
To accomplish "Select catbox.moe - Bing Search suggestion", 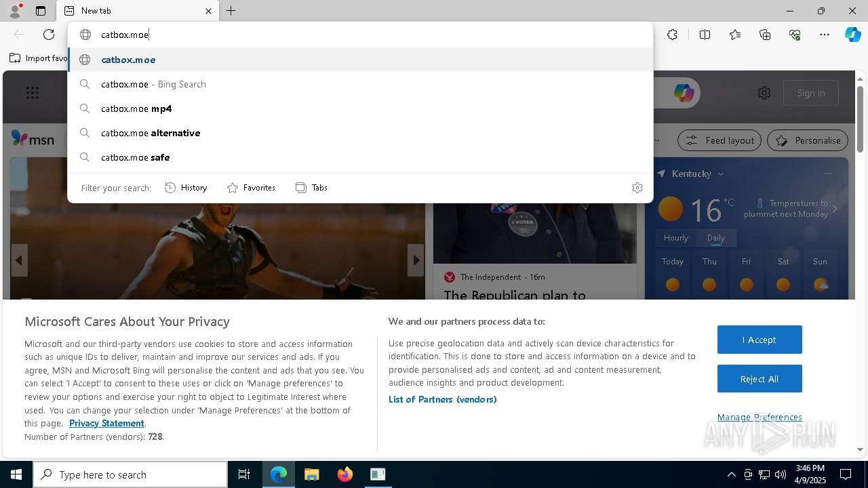I will coord(360,84).
